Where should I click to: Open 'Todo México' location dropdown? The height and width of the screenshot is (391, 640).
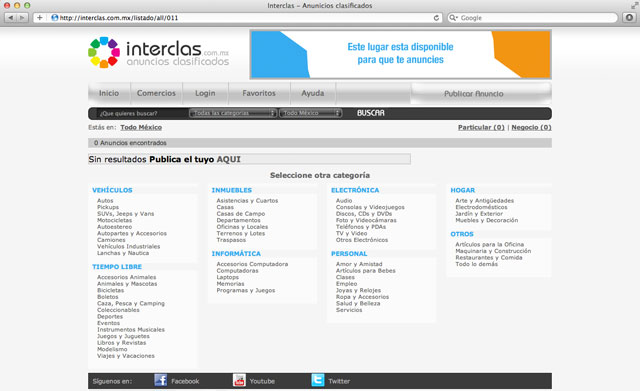311,113
